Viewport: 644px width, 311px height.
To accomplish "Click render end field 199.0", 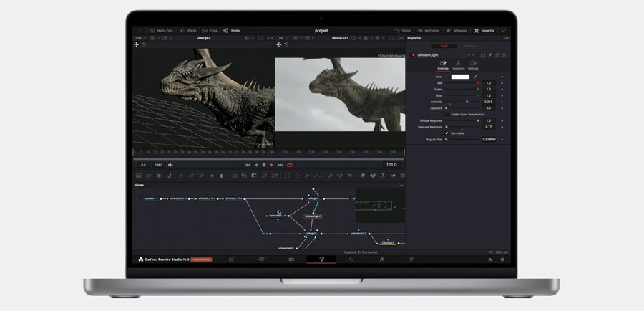I will (x=158, y=165).
